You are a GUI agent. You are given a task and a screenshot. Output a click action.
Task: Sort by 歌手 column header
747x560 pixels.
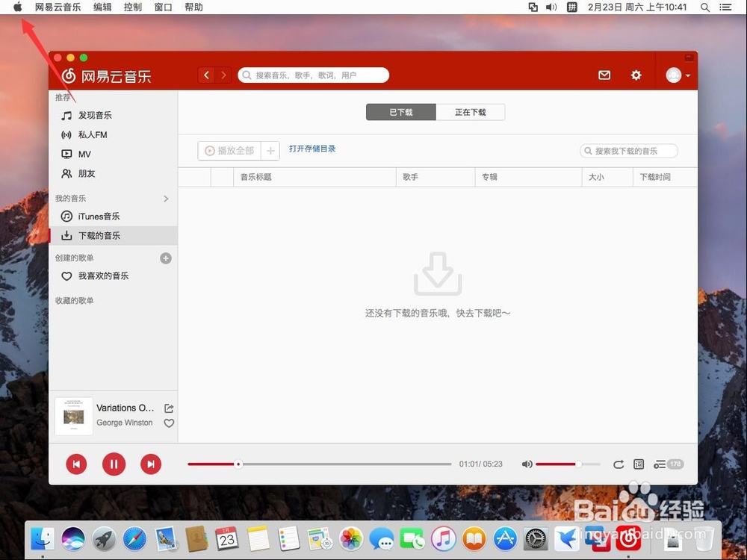436,177
